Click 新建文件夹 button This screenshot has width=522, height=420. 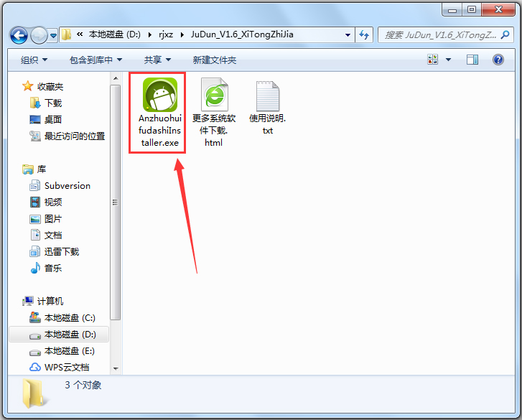pyautogui.click(x=215, y=60)
